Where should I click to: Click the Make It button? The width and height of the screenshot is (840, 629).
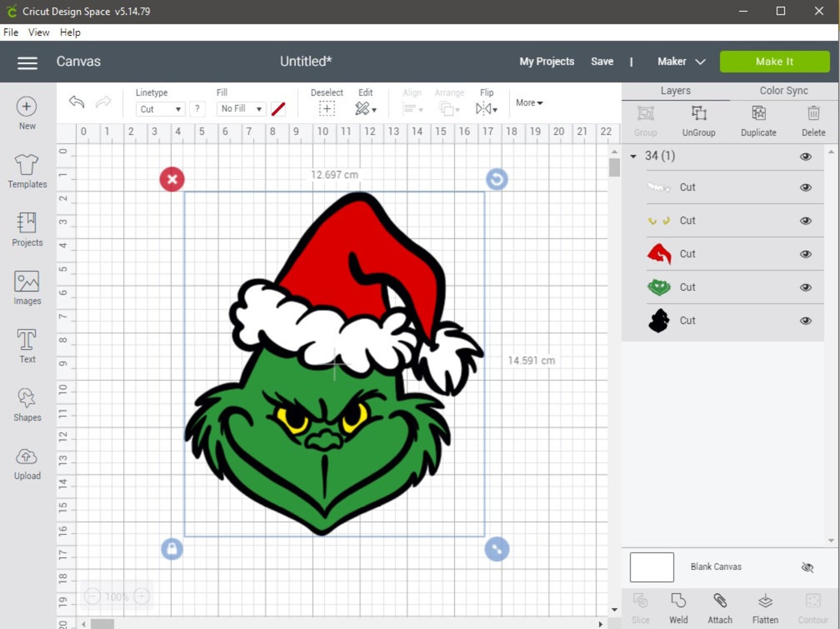tap(774, 61)
